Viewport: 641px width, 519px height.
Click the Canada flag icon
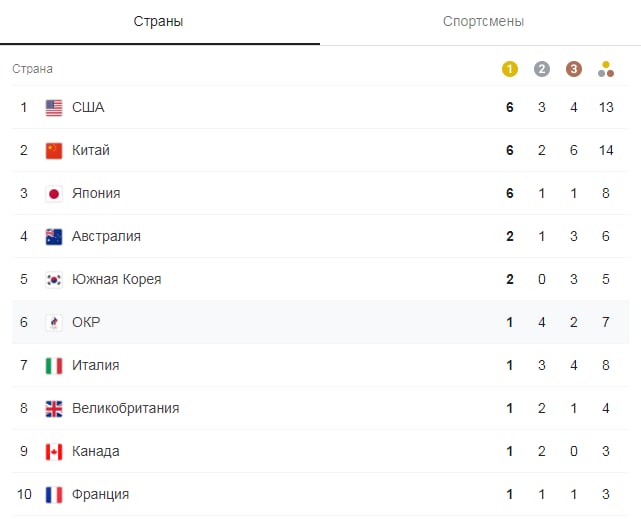point(54,452)
